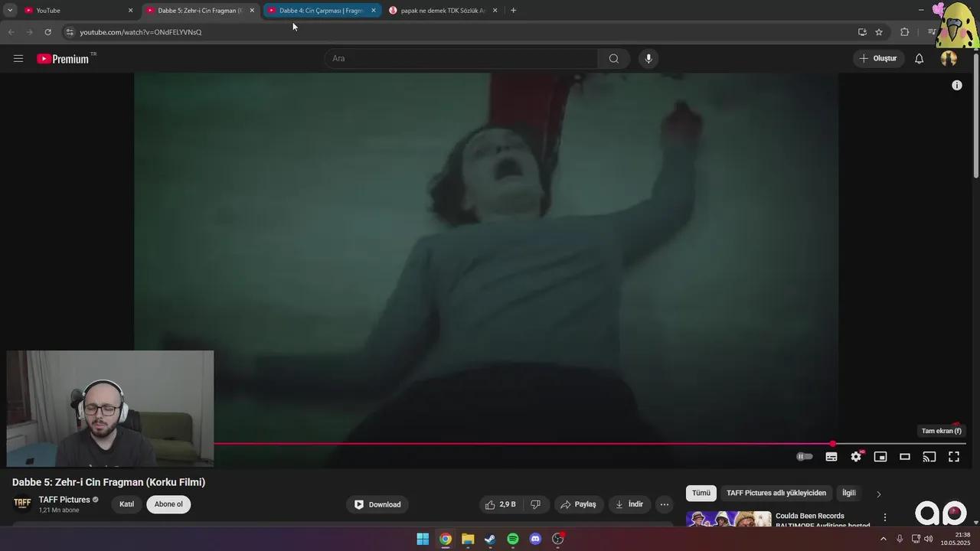Subscribe with Abone ol button

(x=168, y=504)
